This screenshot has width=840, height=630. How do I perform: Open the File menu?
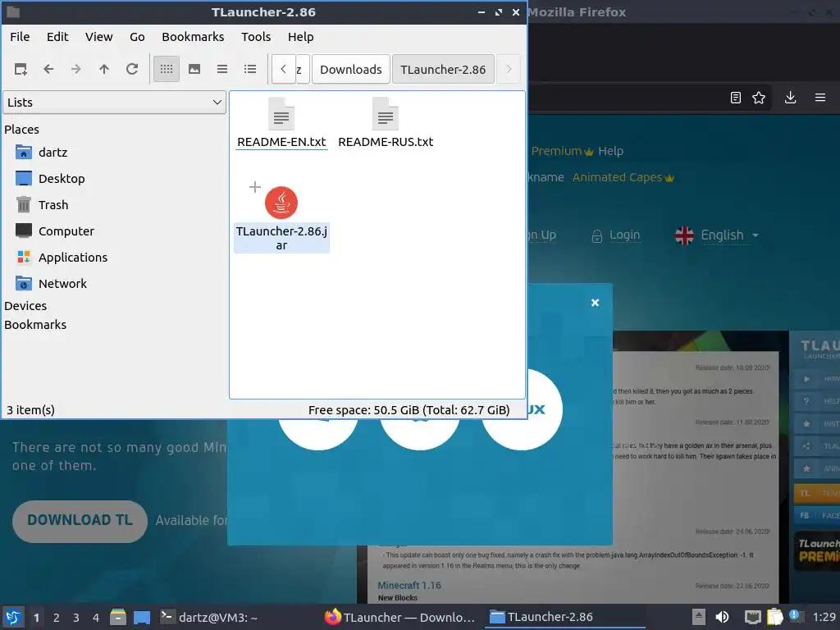(20, 37)
